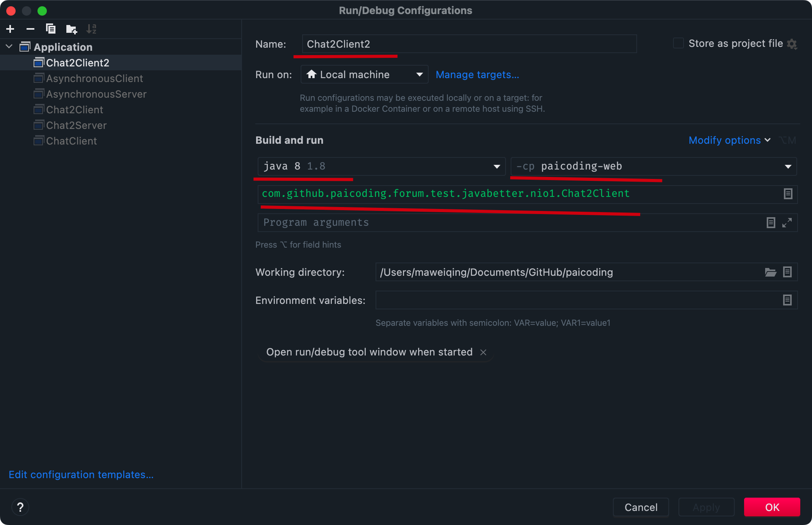
Task: Open the Modify options menu
Action: coord(729,140)
